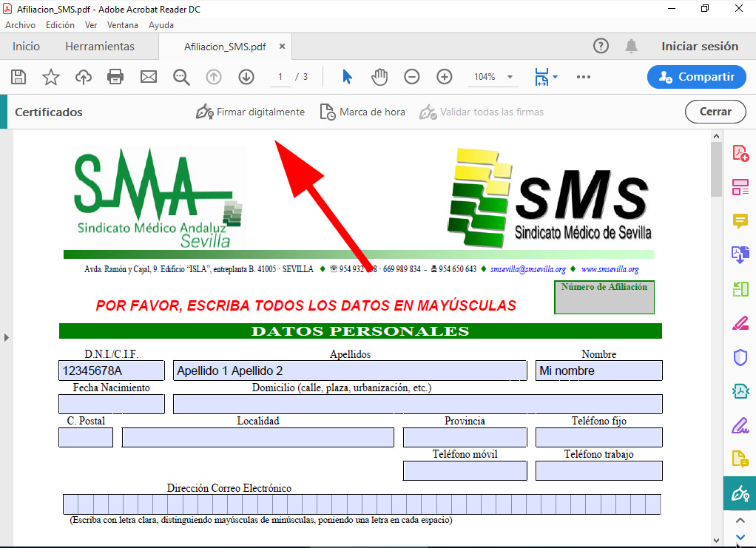This screenshot has height=548, width=756.
Task: Click the Fecha Nacimiento field
Action: [x=112, y=404]
